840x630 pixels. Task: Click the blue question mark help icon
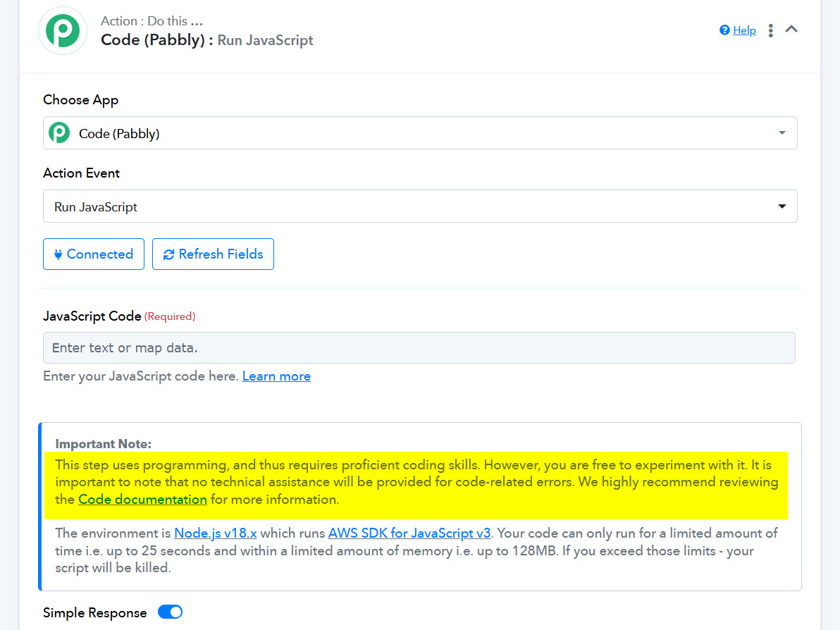(x=724, y=30)
